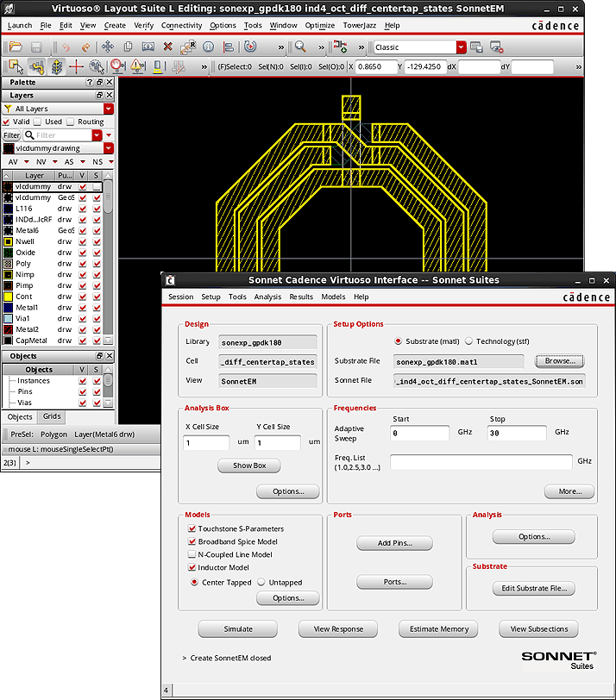Expand the NV dropdown arrow
This screenshot has width=616, height=700.
[x=55, y=161]
